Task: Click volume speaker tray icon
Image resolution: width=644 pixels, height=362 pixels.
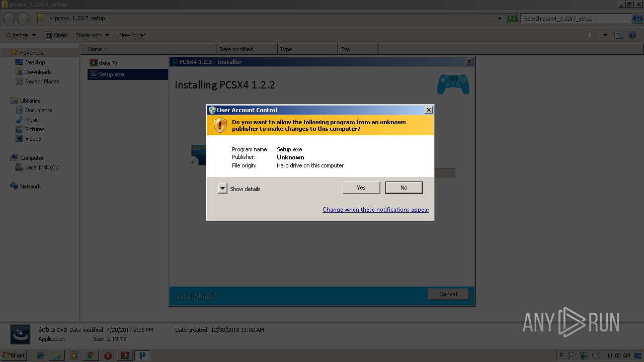Action: tap(597, 355)
